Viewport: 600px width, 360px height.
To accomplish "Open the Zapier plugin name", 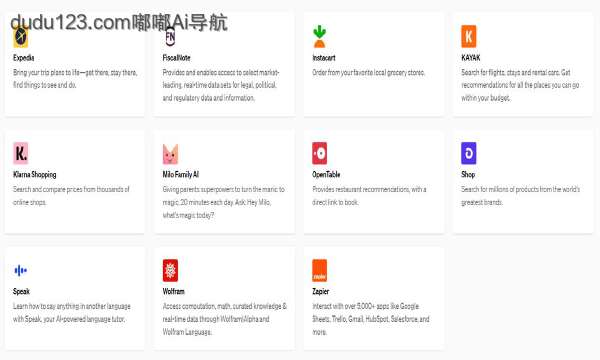I will [x=321, y=292].
